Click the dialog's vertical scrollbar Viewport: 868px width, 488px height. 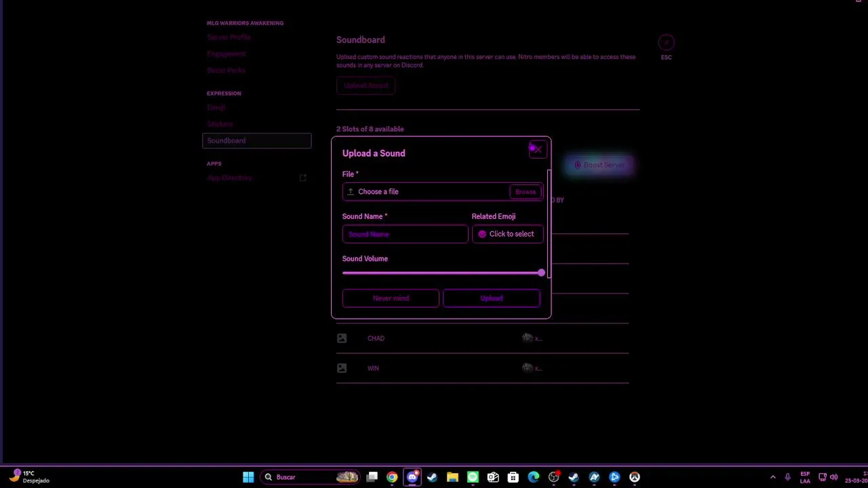point(548,224)
